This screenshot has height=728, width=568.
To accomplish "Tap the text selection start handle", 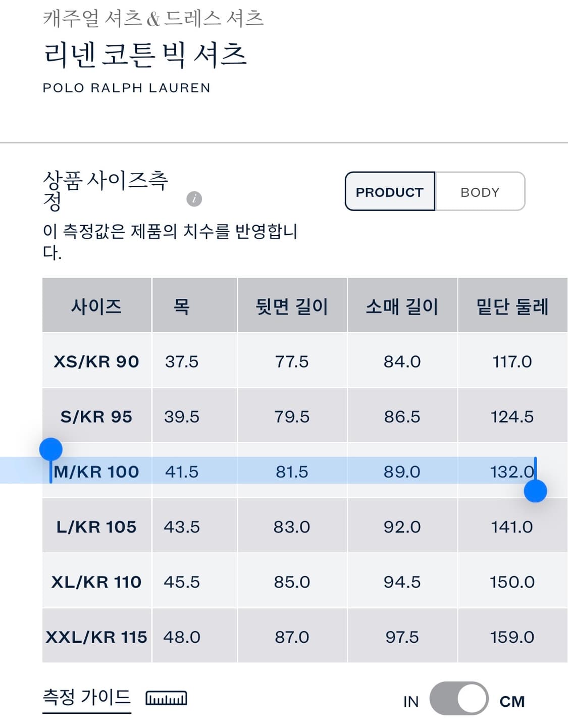I will click(x=51, y=449).
